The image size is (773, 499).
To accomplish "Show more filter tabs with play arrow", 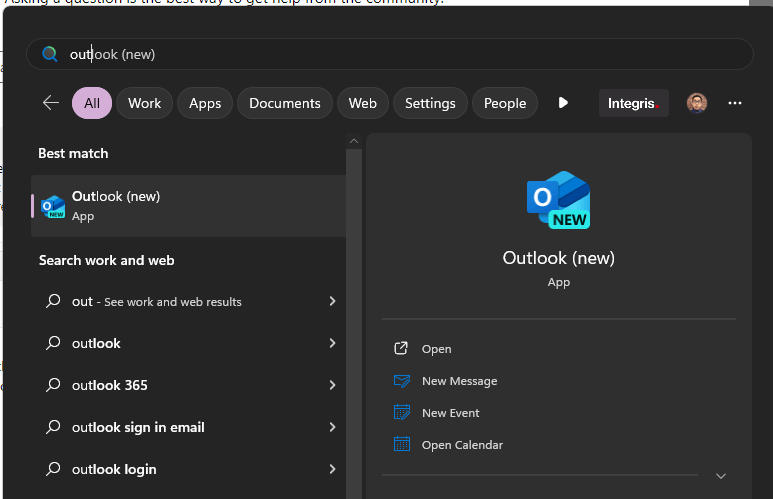I will (x=564, y=103).
